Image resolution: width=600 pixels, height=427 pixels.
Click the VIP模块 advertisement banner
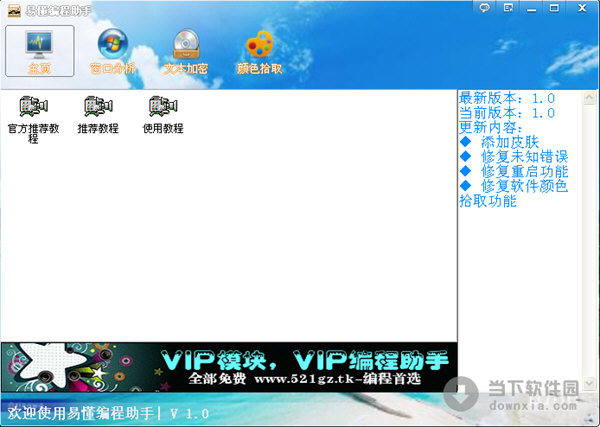pyautogui.click(x=229, y=367)
